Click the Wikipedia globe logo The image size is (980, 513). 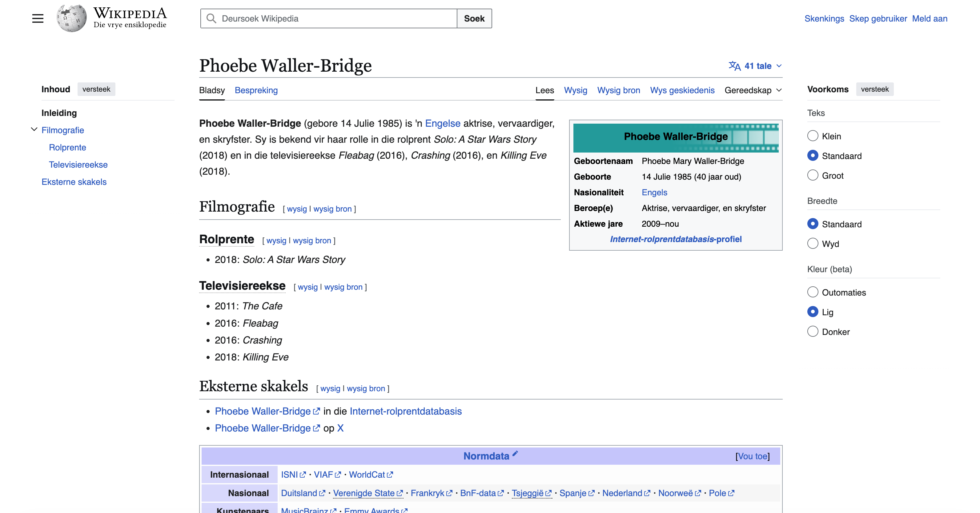point(71,18)
